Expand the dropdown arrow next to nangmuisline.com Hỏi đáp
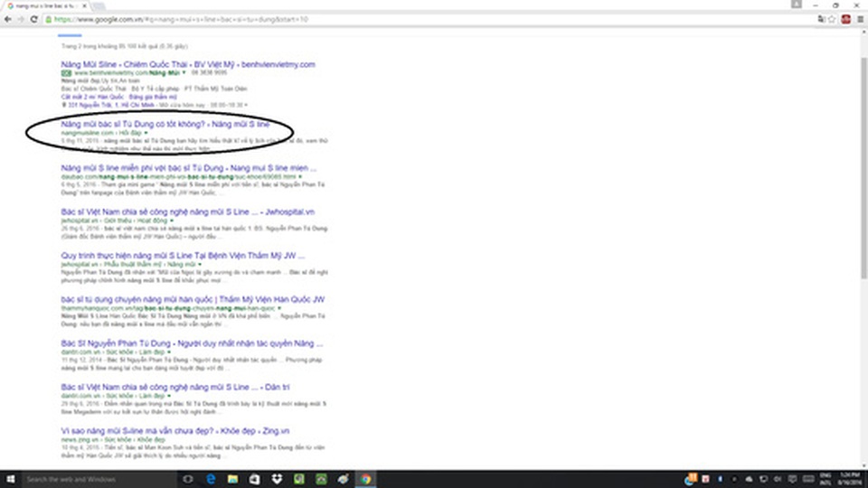The image size is (868, 488). click(x=145, y=133)
